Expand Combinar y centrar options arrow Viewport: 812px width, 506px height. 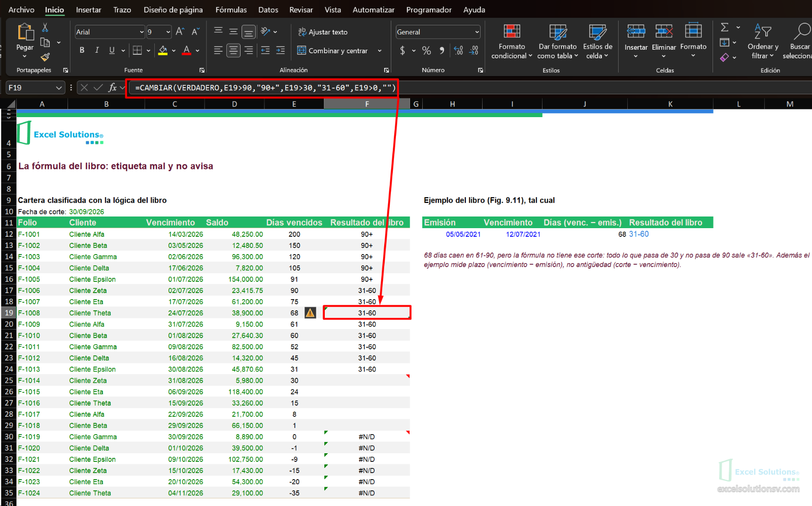380,51
